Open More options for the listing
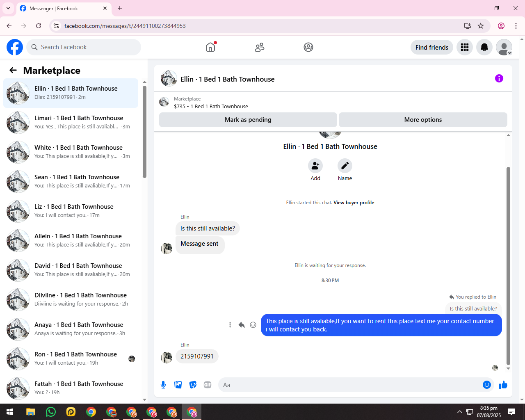The image size is (525, 420). (423, 120)
